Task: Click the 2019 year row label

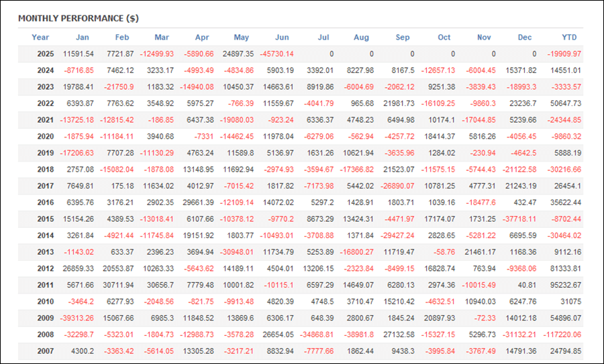Action: (46, 153)
